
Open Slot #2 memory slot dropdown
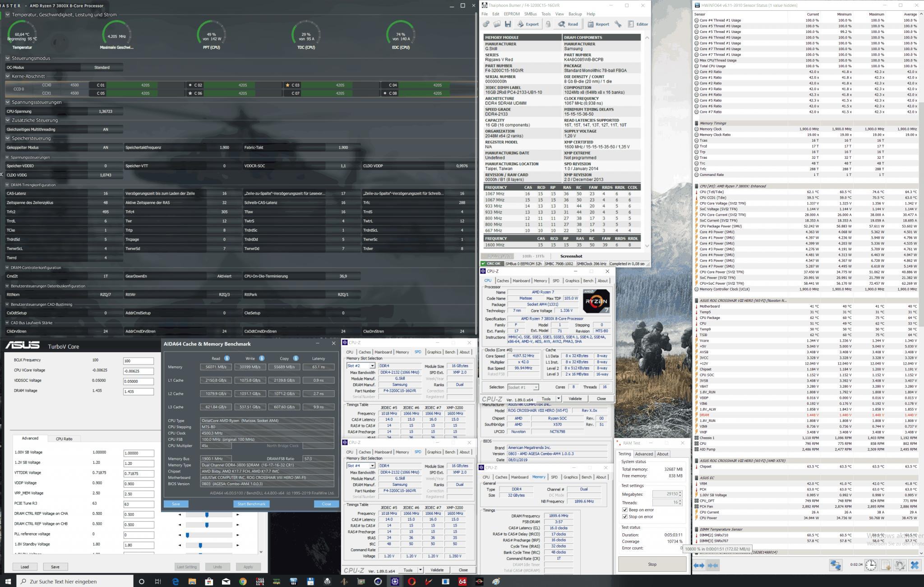372,366
